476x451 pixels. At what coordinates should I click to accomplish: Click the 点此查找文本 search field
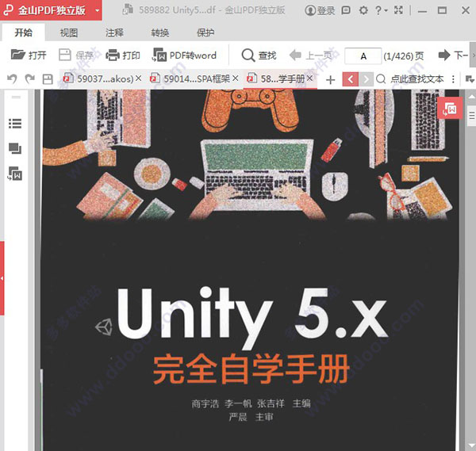416,79
